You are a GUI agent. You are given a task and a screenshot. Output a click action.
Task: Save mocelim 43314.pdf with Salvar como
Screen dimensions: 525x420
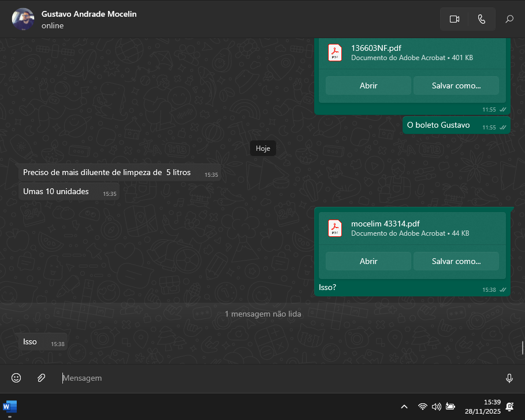pos(456,261)
